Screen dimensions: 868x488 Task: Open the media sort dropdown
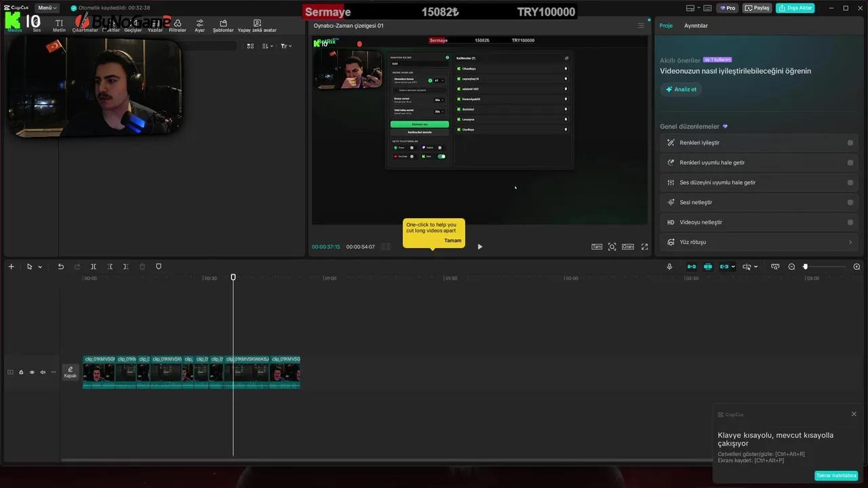267,46
